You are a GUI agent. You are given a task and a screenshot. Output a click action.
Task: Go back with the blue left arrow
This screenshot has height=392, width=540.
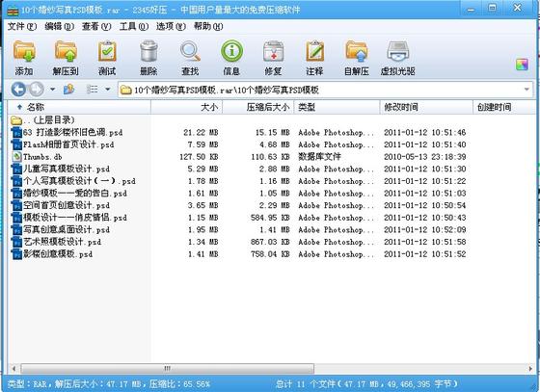coord(18,90)
